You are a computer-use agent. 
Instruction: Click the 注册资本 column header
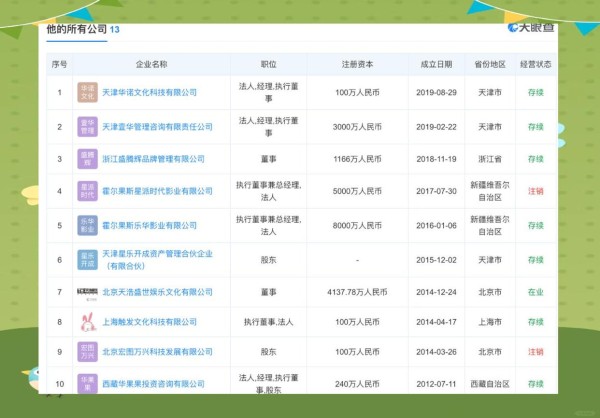(x=357, y=64)
